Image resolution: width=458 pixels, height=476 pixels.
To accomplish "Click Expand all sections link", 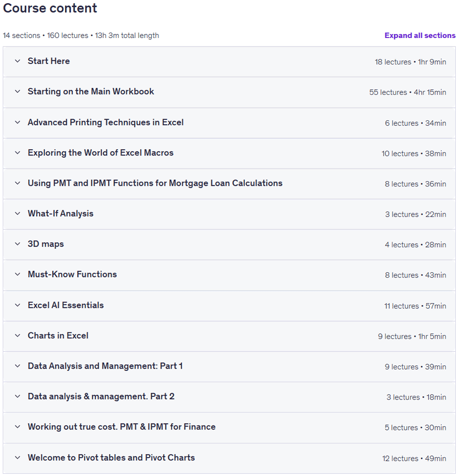I will coord(419,36).
